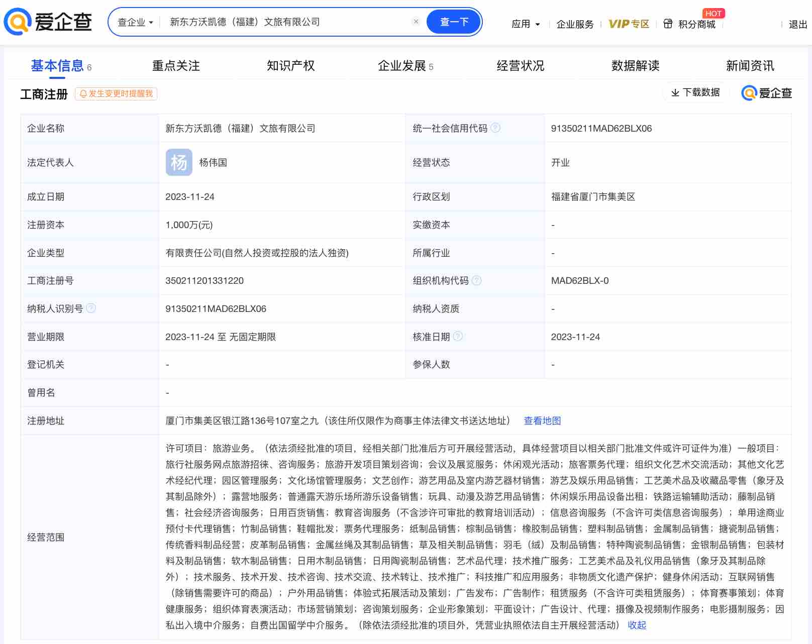The image size is (812, 644).
Task: Click the 下载数据 button
Action: (x=695, y=92)
